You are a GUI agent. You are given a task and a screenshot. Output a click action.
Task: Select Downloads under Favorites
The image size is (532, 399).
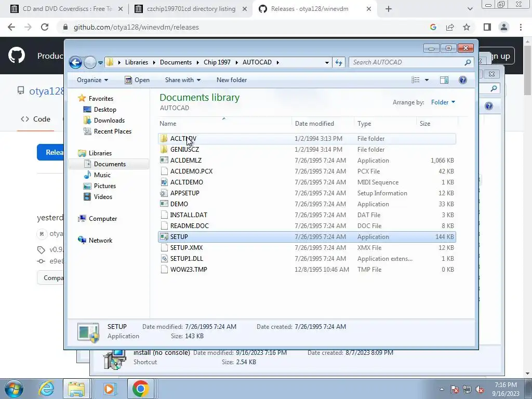109,120
